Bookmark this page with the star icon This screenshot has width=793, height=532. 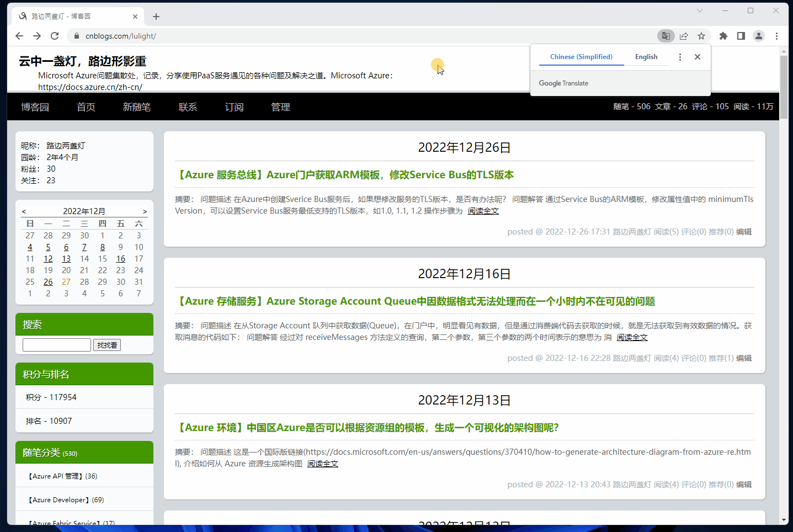[x=701, y=36]
